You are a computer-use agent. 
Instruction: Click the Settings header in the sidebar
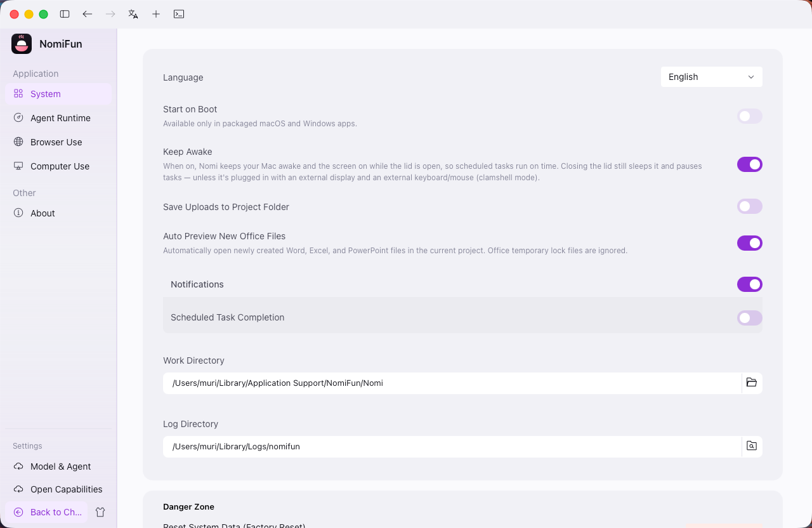click(27, 445)
